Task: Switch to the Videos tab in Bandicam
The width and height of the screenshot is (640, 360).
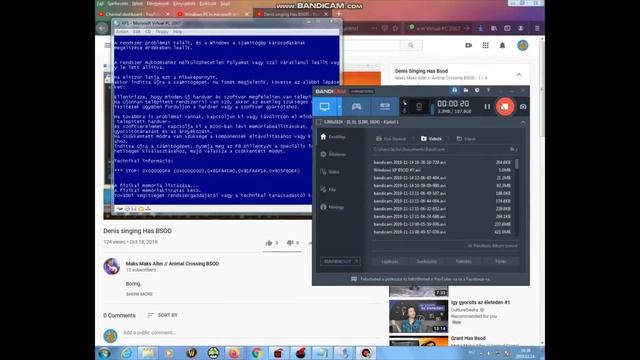Action: point(431,139)
